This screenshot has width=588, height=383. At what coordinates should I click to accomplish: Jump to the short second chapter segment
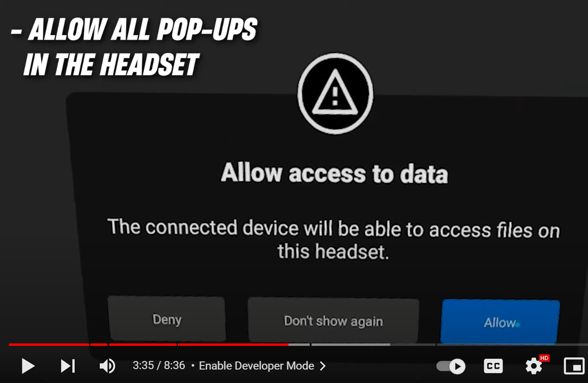coord(99,344)
